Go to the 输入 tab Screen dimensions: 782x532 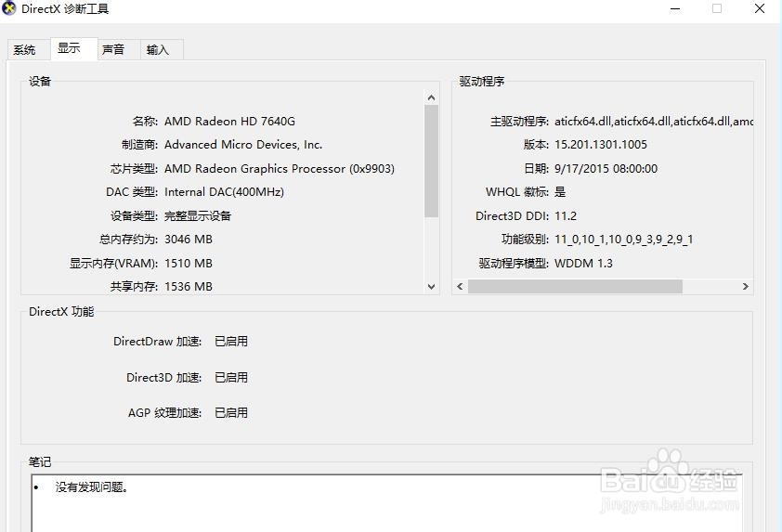(162, 50)
